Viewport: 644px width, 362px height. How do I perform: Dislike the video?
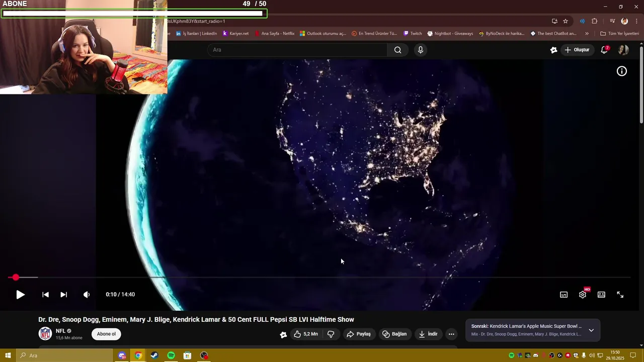click(x=331, y=334)
